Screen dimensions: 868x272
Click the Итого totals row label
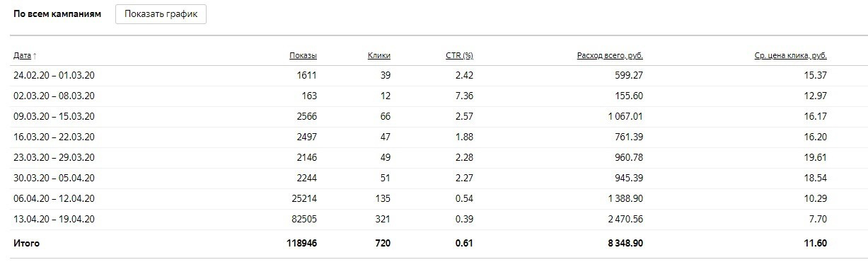26,244
